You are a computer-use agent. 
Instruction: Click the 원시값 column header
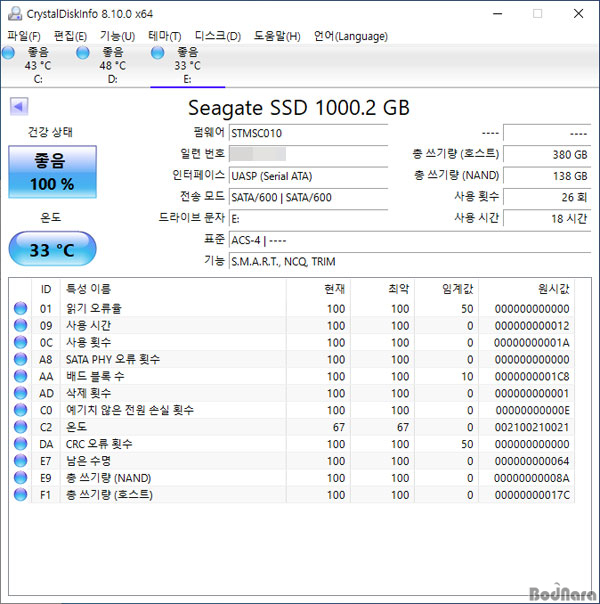click(x=526, y=289)
